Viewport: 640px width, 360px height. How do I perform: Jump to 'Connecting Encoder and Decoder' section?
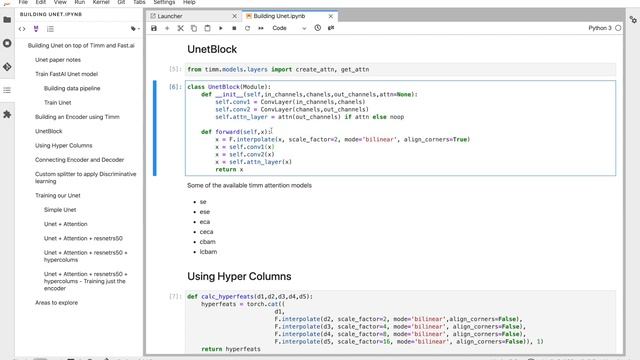79,160
